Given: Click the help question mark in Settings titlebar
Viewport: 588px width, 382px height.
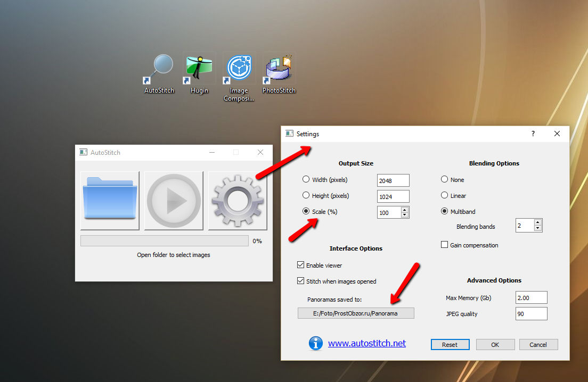Looking at the screenshot, I should (x=533, y=134).
